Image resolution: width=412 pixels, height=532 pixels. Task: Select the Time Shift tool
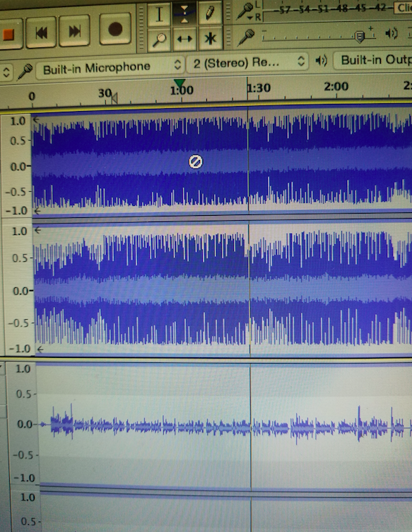(x=184, y=39)
